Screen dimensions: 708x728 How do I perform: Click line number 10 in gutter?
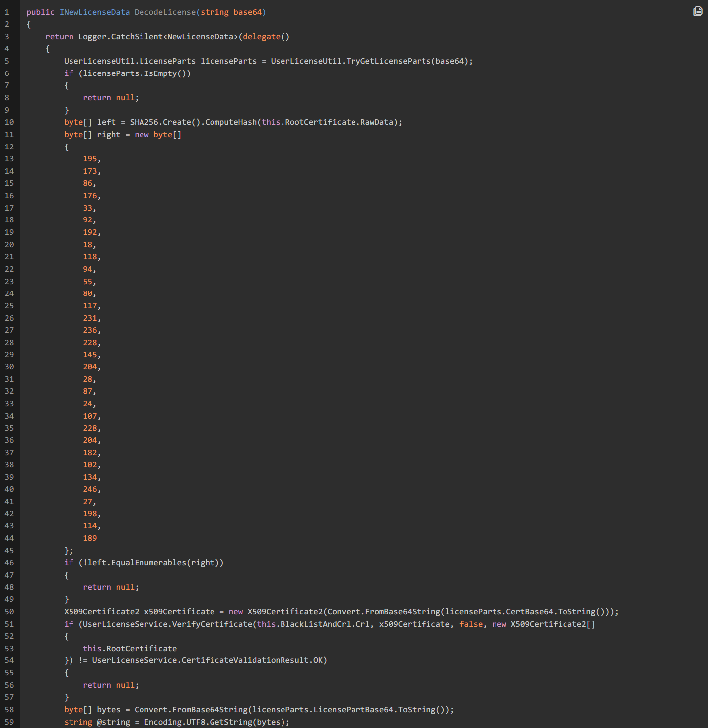coord(9,122)
